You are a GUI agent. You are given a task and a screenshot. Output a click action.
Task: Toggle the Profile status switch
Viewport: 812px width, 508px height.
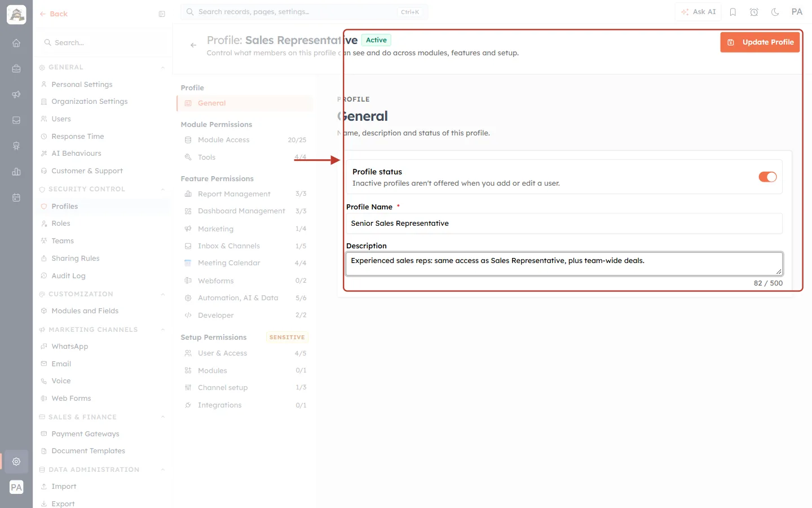[767, 177]
